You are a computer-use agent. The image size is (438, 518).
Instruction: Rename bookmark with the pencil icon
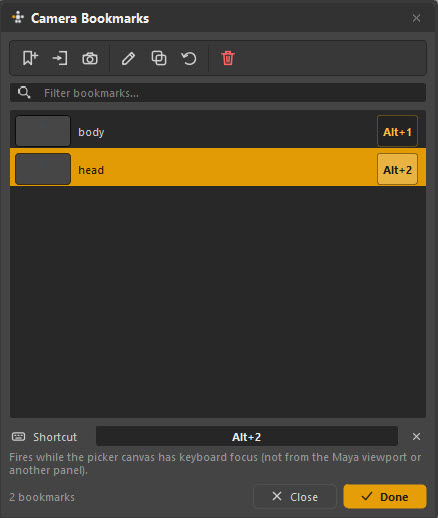(x=129, y=58)
